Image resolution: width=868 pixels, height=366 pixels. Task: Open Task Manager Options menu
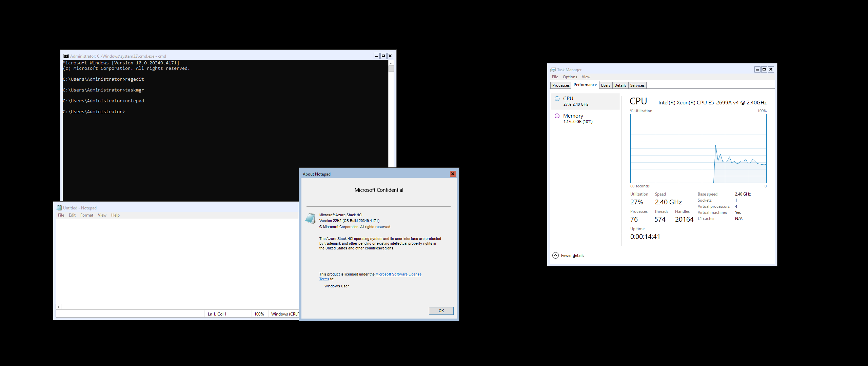click(x=570, y=77)
